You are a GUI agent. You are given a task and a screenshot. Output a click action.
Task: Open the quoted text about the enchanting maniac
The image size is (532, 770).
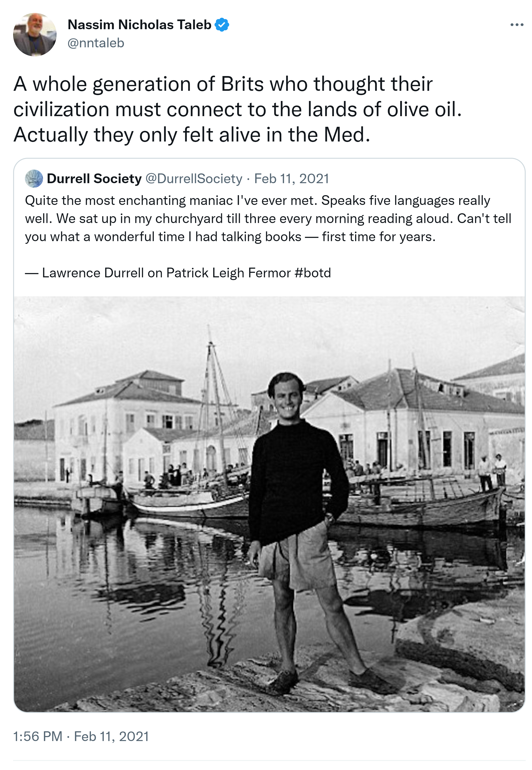(267, 219)
